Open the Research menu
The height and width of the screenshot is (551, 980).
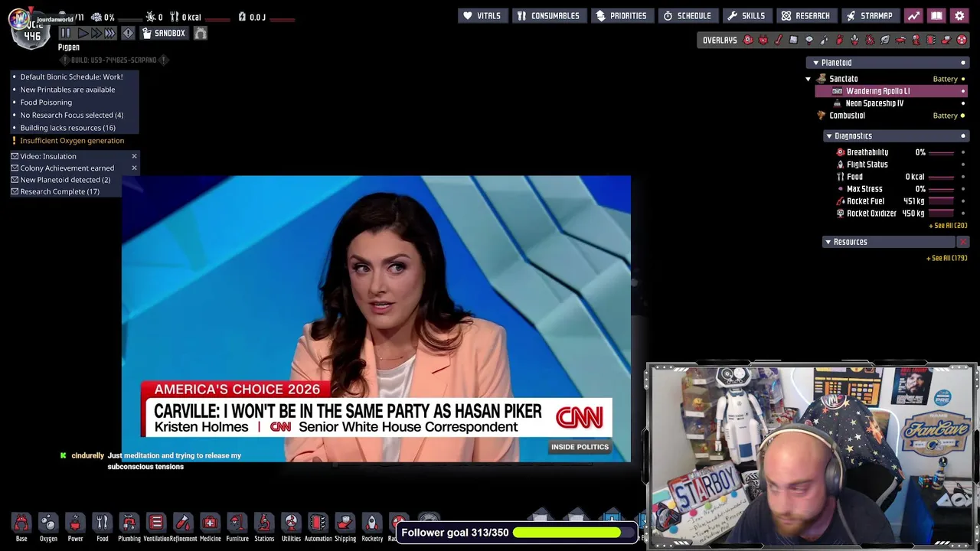[805, 15]
